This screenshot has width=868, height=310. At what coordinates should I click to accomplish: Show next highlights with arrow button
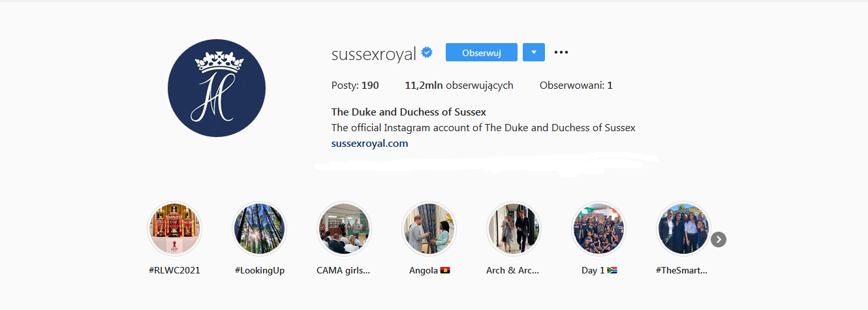[719, 240]
